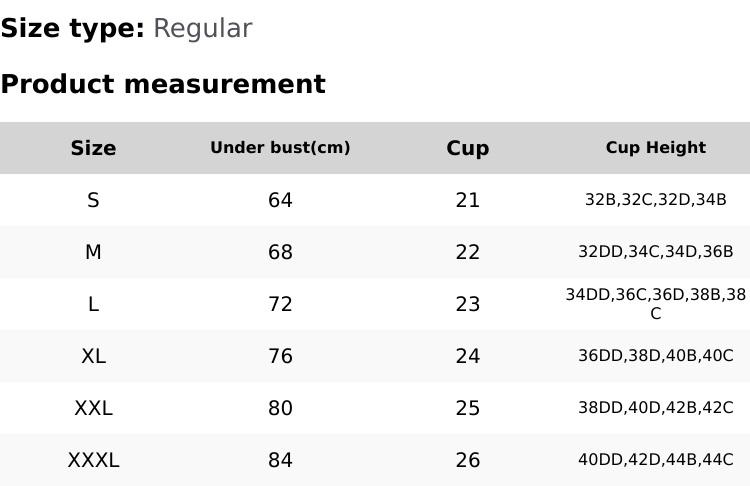Image resolution: width=750 pixels, height=486 pixels.
Task: Click the Cup column header
Action: click(x=467, y=148)
